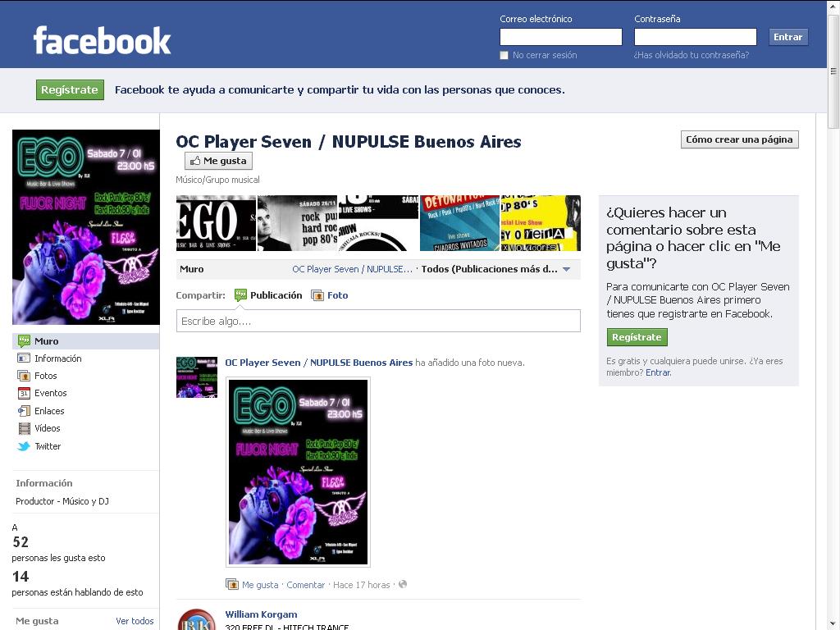Click Cómo crear una página button
Screen dimensions: 840x630
[739, 139]
